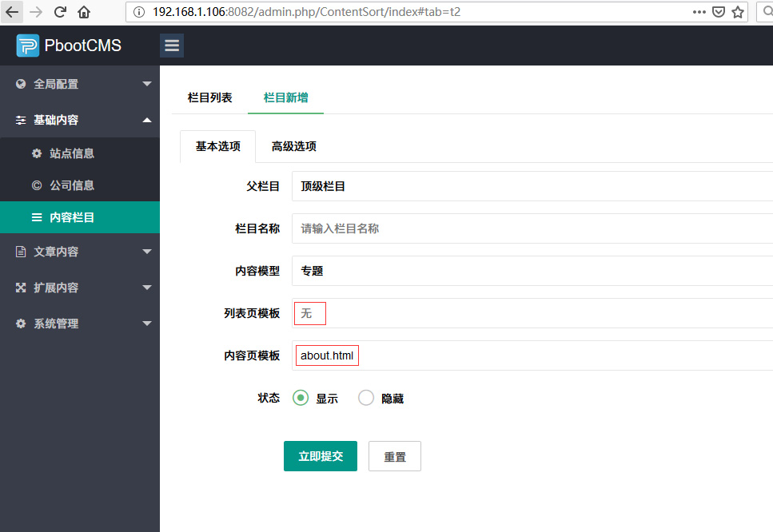Click the browser back arrow
The image size is (773, 532).
(x=12, y=12)
